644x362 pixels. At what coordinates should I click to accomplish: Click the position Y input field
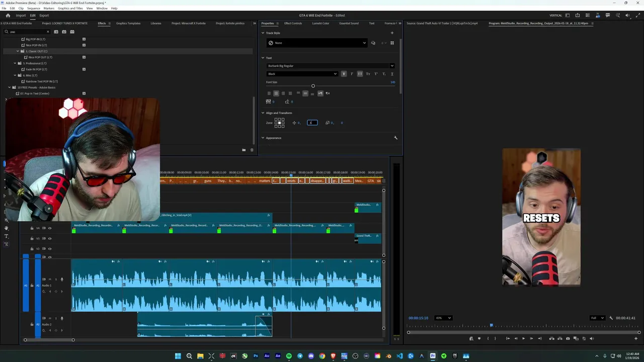tap(312, 123)
